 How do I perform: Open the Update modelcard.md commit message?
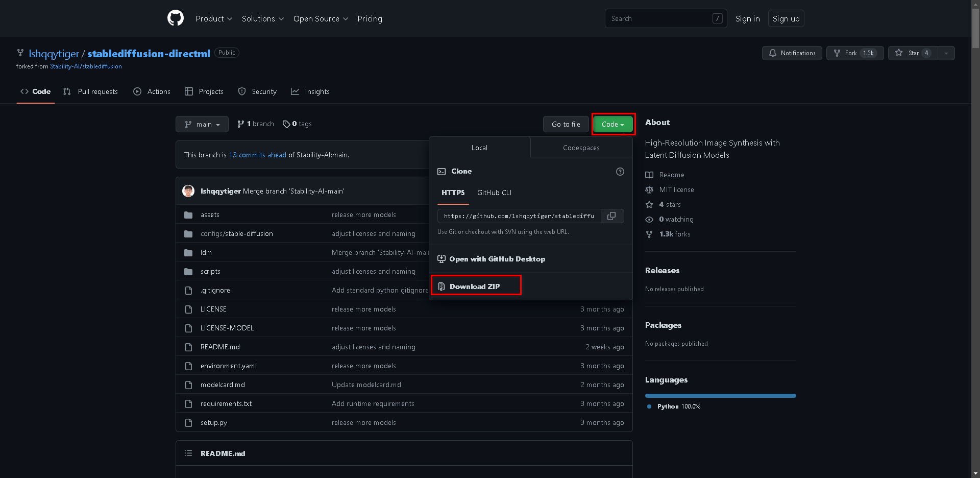(x=366, y=385)
